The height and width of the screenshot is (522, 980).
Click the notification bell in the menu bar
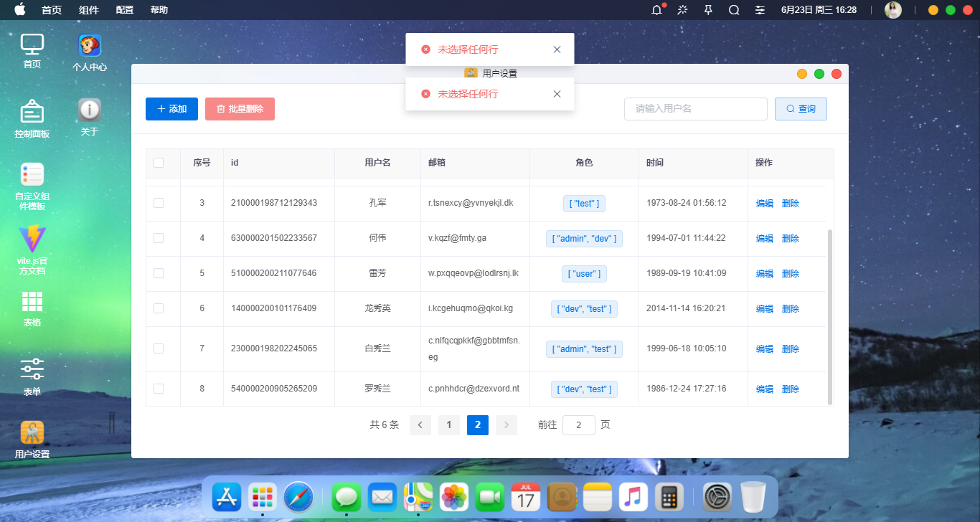(655, 10)
